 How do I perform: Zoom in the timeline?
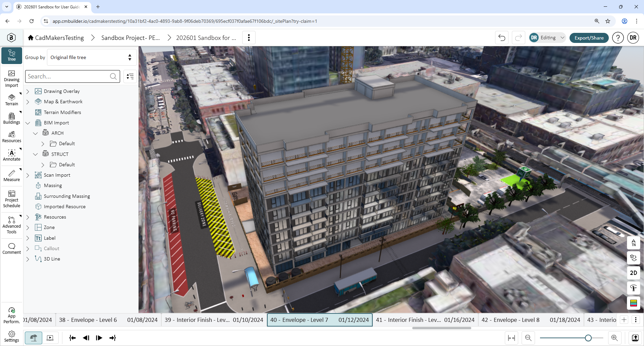[x=614, y=338]
